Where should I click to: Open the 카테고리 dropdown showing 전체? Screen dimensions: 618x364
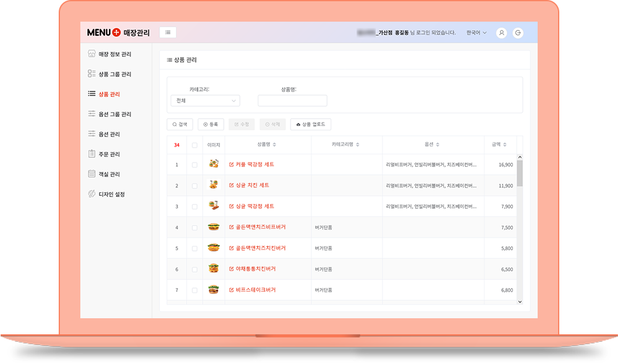point(205,101)
